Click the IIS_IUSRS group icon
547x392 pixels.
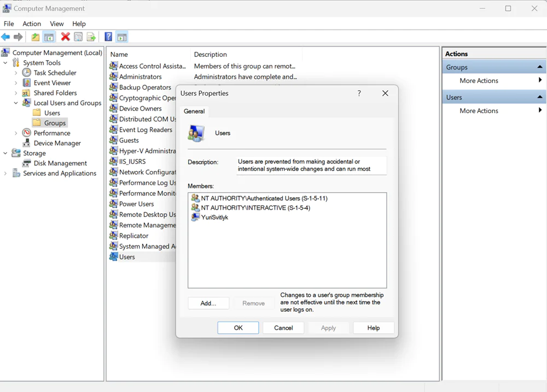pyautogui.click(x=113, y=161)
